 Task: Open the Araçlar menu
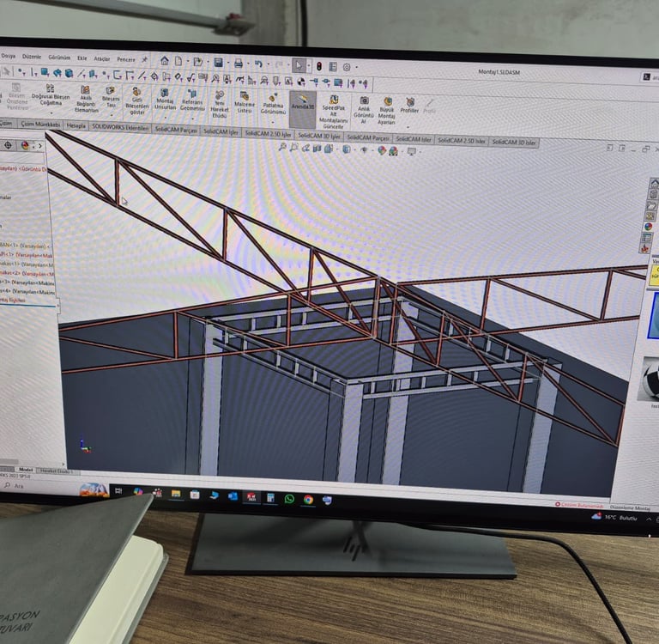pyautogui.click(x=102, y=59)
